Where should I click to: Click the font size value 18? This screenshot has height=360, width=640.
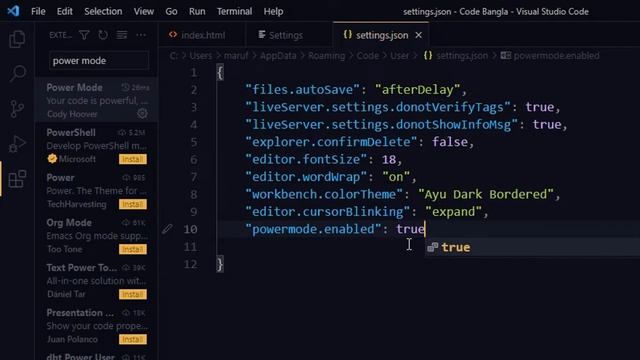pyautogui.click(x=389, y=159)
